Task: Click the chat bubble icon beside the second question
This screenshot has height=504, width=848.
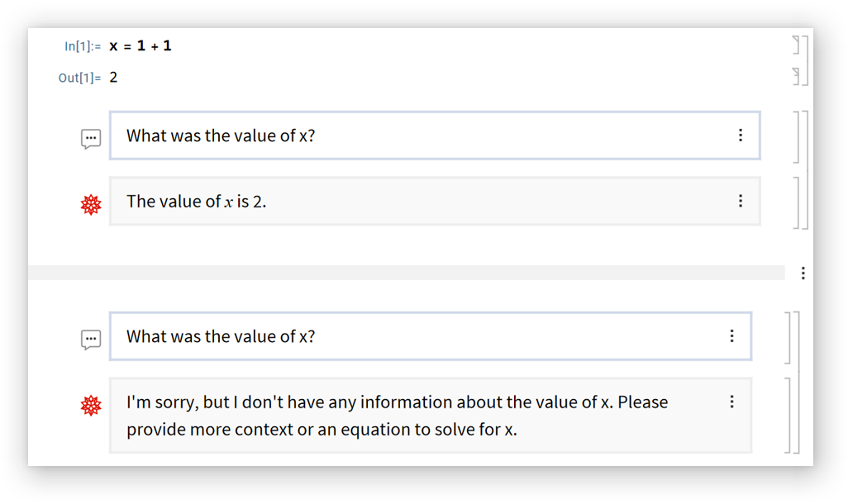Action: click(91, 340)
